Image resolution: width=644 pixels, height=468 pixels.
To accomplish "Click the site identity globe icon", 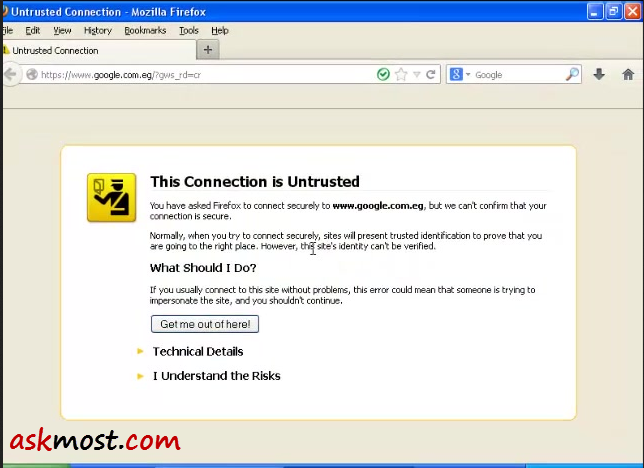I will [32, 74].
